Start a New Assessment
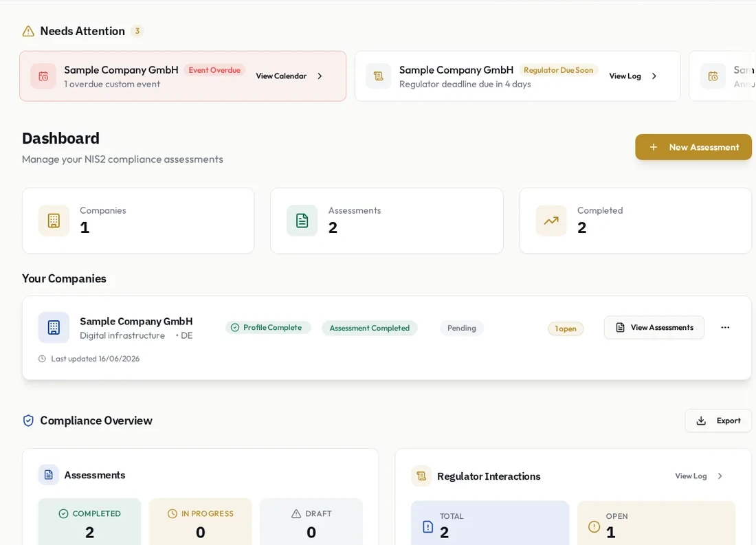Viewport: 756px width, 545px height. click(x=693, y=147)
